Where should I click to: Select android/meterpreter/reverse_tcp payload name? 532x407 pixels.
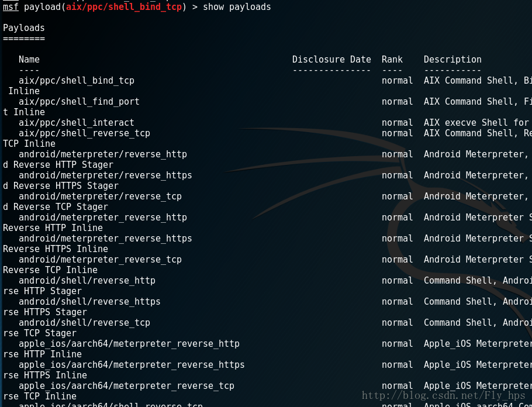100,196
